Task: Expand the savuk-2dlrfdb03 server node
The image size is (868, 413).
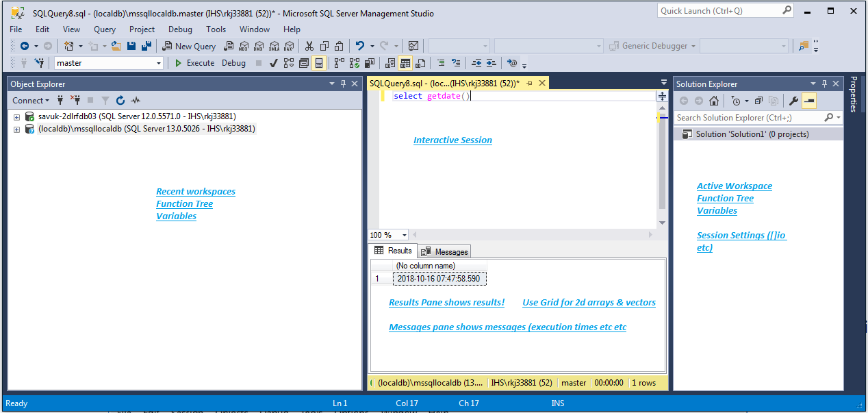Action: pyautogui.click(x=16, y=116)
